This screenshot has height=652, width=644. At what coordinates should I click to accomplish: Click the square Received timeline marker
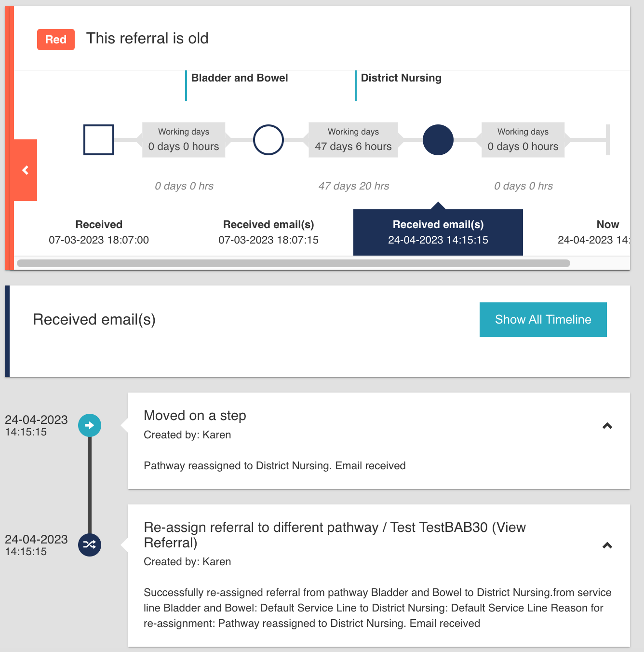click(99, 140)
